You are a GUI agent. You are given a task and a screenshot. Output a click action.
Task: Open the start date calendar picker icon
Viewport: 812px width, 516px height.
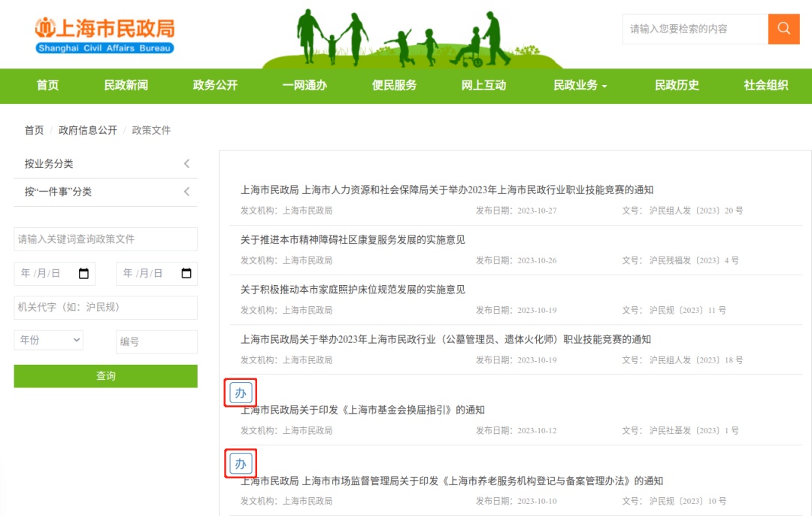84,274
